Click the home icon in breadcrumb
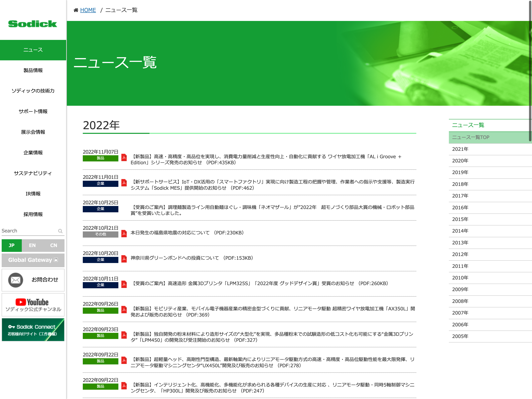 [76, 10]
